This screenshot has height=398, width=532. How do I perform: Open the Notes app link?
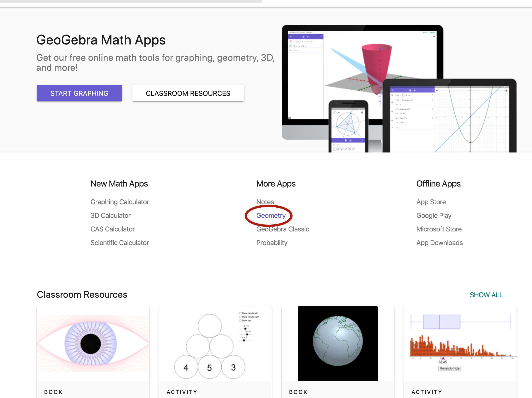click(265, 202)
